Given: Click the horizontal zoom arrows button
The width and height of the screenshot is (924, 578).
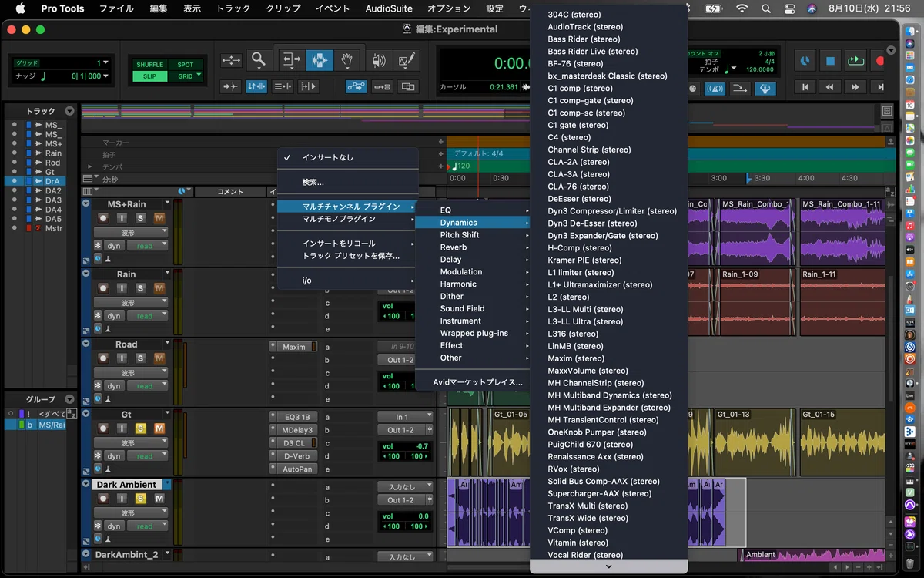Looking at the screenshot, I should click(231, 60).
